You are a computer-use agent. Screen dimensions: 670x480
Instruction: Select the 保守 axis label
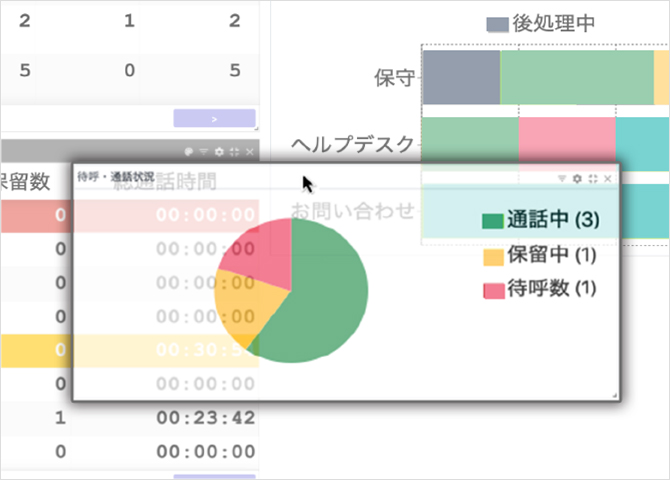point(394,78)
